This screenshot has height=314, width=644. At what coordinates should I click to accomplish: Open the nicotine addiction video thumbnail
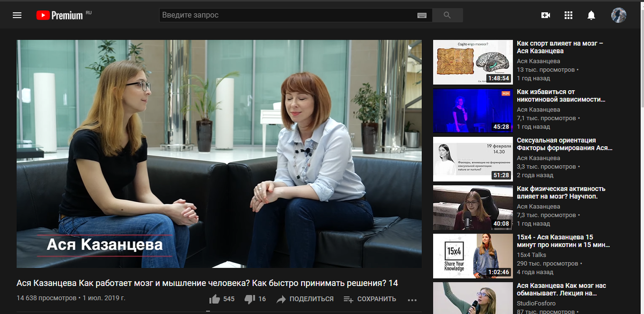click(x=472, y=111)
